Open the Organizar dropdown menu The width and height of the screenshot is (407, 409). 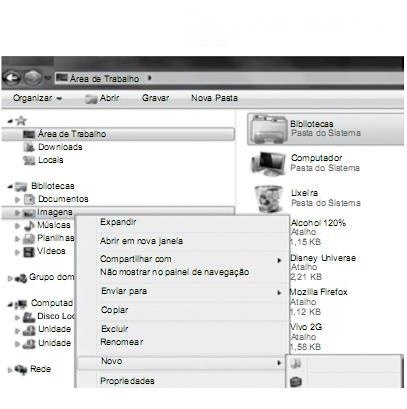38,98
